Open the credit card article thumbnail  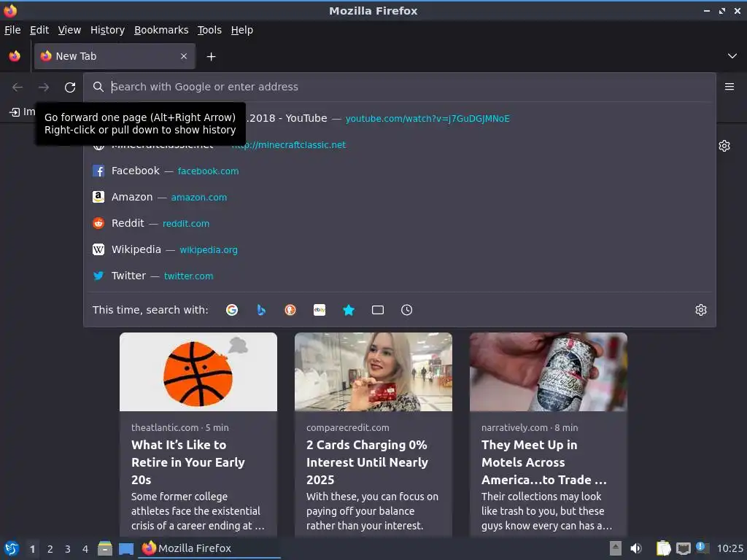[373, 372]
